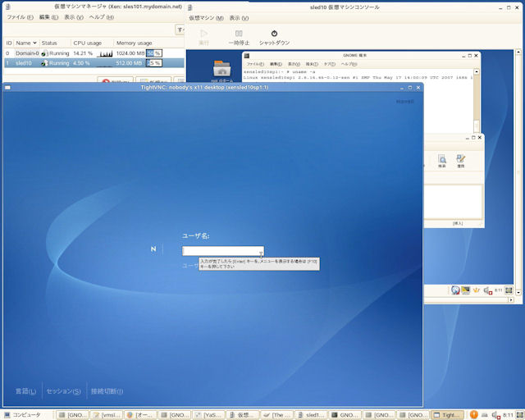Click the show-desktop icon at host taskbar end

(x=519, y=414)
